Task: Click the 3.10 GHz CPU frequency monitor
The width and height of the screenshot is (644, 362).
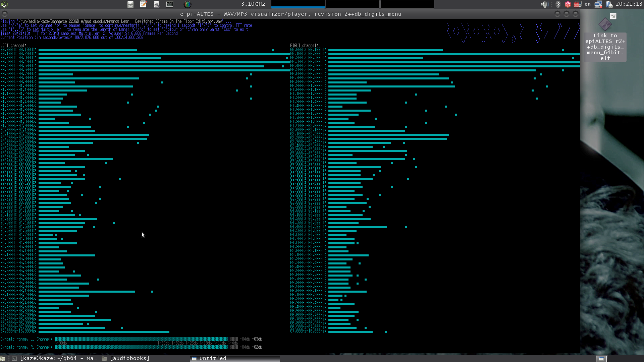Action: (253, 4)
